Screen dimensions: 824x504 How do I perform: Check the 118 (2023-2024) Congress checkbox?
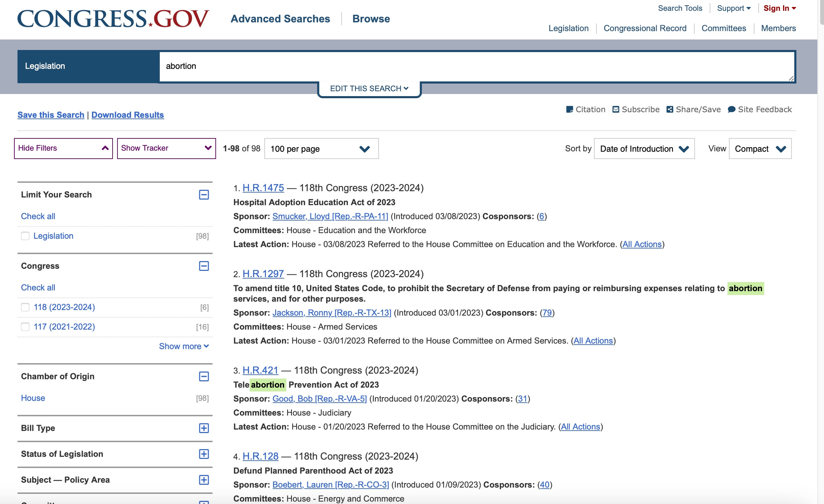(25, 307)
